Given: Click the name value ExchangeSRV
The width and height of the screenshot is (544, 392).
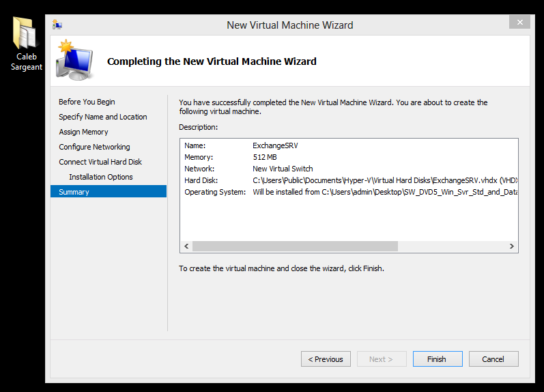Looking at the screenshot, I should coord(275,145).
